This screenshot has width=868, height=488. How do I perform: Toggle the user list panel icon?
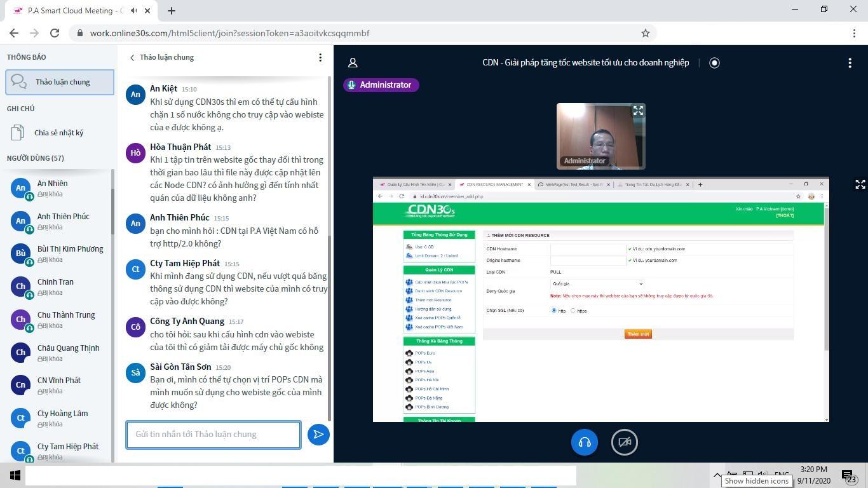pyautogui.click(x=353, y=63)
